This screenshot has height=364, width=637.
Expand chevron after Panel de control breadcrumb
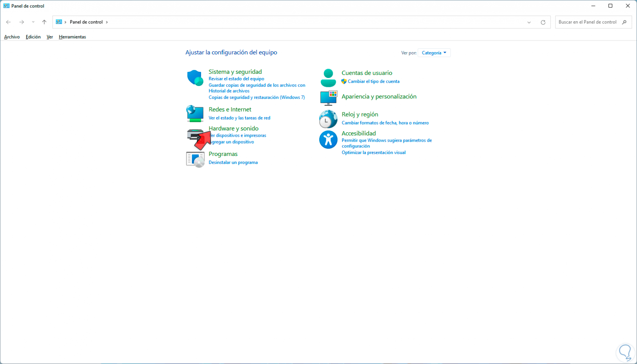(x=107, y=22)
